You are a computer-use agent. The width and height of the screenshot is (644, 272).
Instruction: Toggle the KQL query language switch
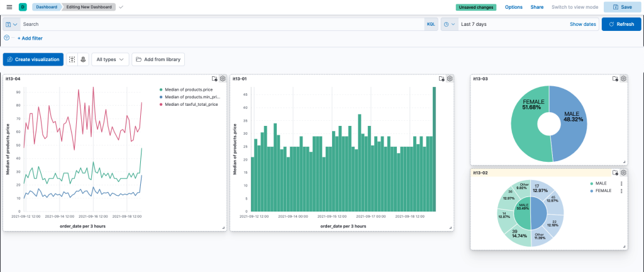pos(431,25)
